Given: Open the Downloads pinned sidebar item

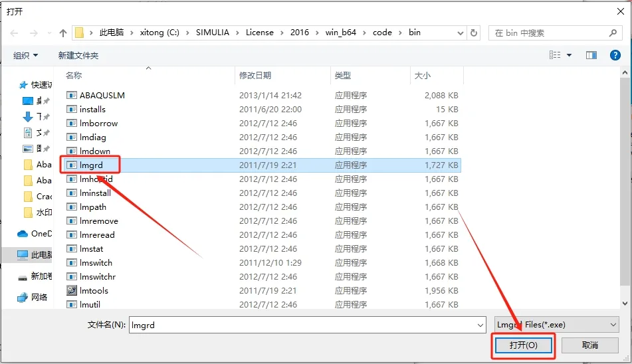Looking at the screenshot, I should click(x=37, y=117).
